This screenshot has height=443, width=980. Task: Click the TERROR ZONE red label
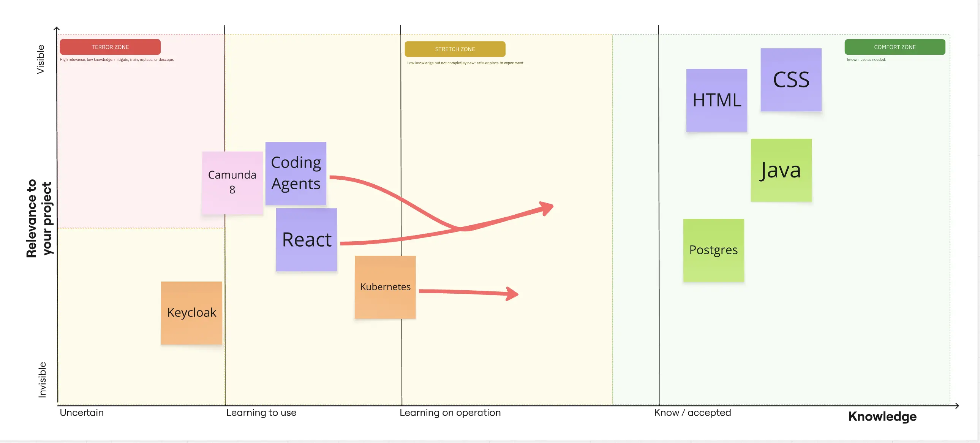(110, 47)
